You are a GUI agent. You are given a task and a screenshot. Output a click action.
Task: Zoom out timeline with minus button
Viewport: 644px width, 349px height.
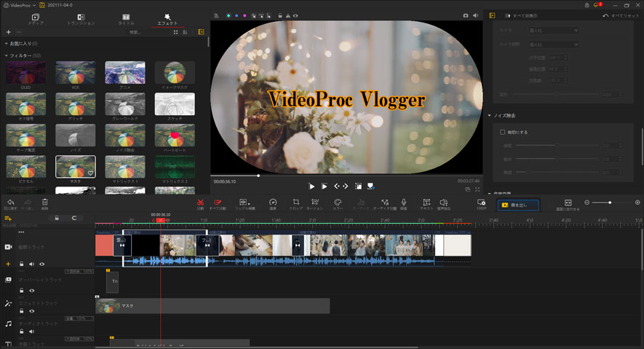point(587,203)
